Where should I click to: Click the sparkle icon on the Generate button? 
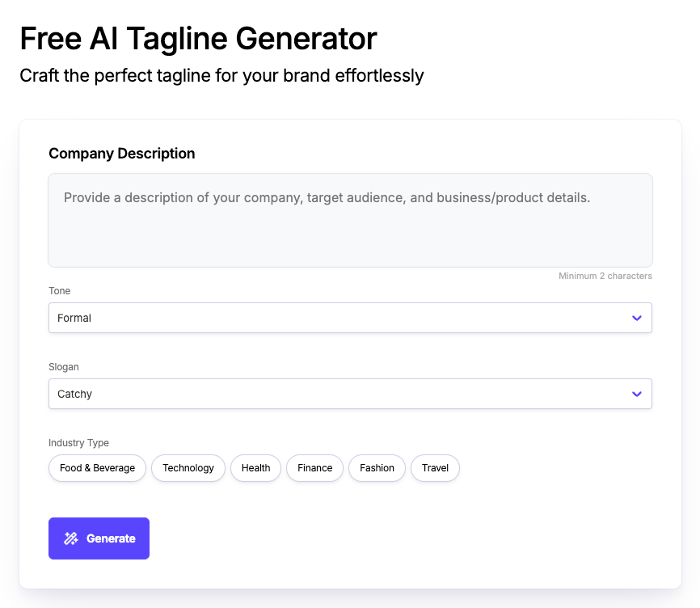click(70, 538)
